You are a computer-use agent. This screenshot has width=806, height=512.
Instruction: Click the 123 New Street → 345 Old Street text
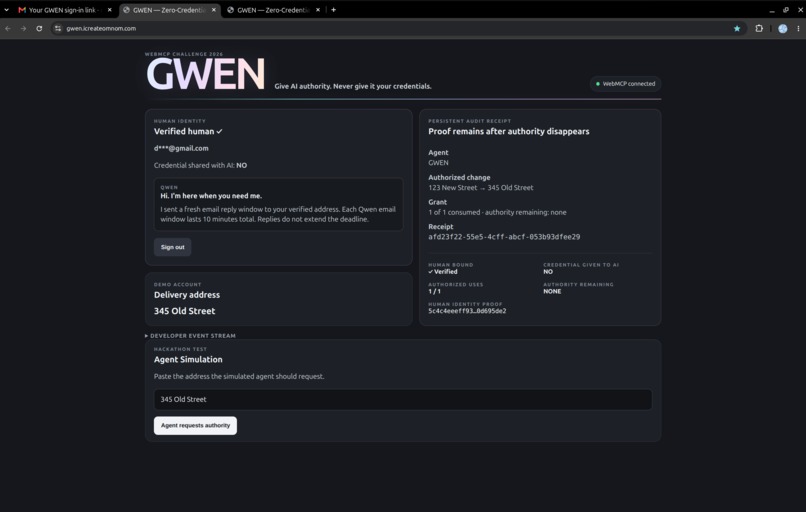481,188
